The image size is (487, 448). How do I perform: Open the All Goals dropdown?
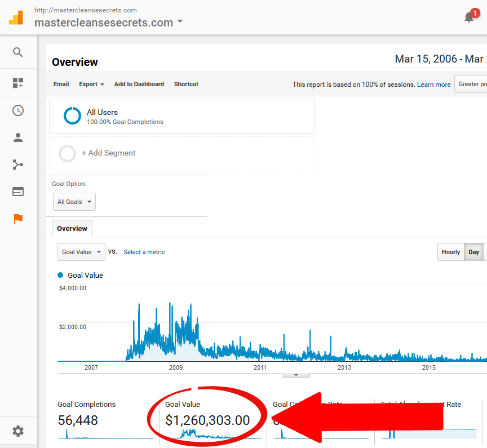click(x=74, y=202)
